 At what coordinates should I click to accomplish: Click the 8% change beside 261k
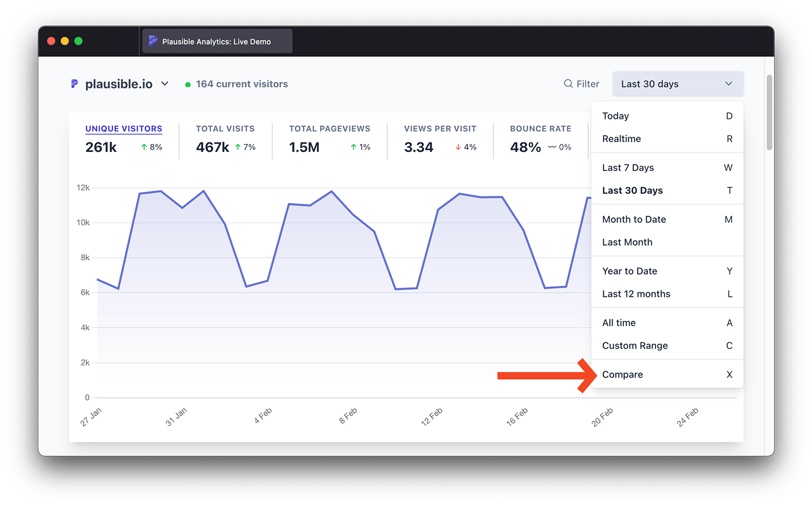click(152, 147)
